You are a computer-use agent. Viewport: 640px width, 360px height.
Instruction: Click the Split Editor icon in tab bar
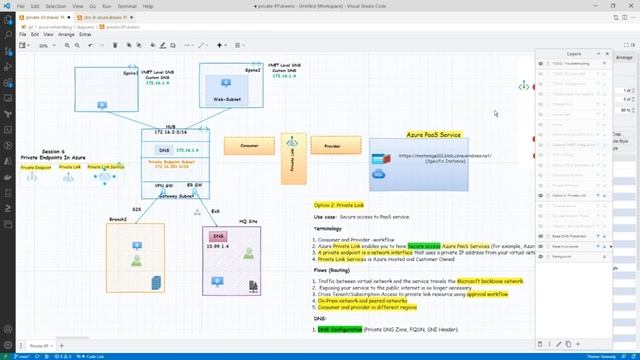pos(624,18)
